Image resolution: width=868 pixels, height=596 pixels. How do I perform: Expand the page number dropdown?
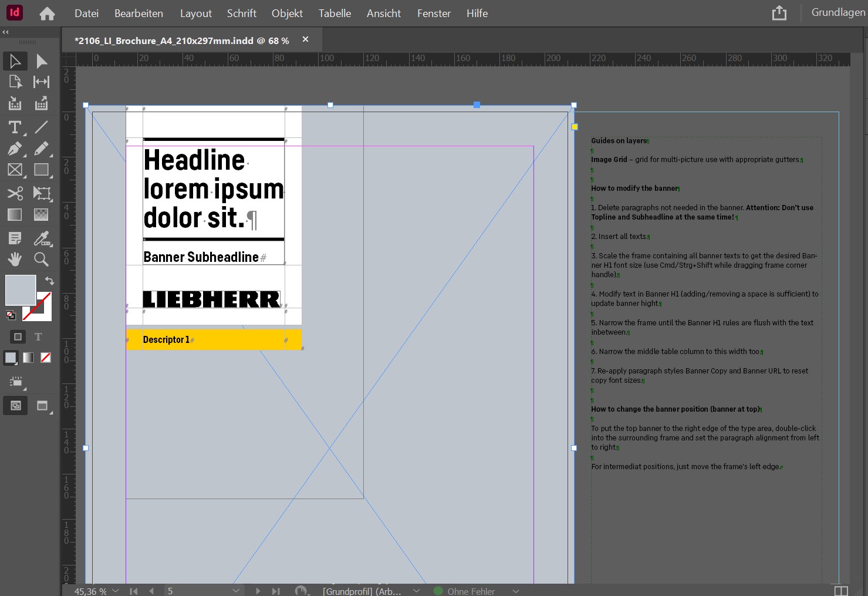(236, 591)
